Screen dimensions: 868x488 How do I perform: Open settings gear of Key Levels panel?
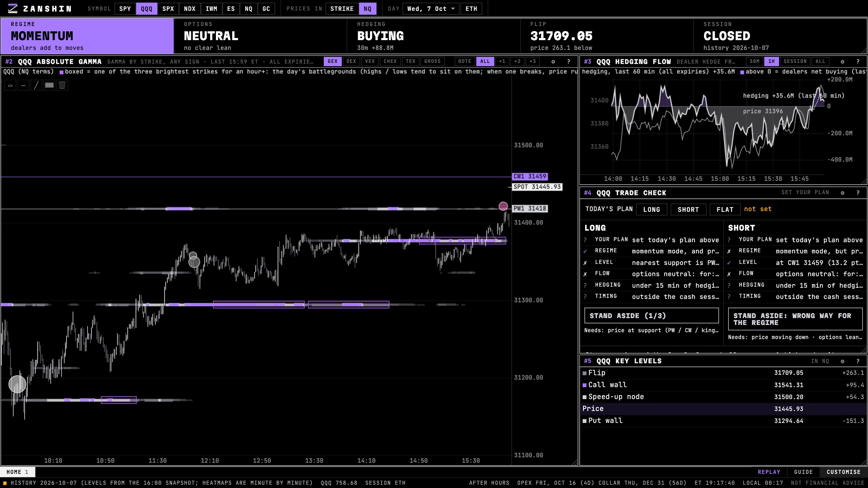coord(842,361)
